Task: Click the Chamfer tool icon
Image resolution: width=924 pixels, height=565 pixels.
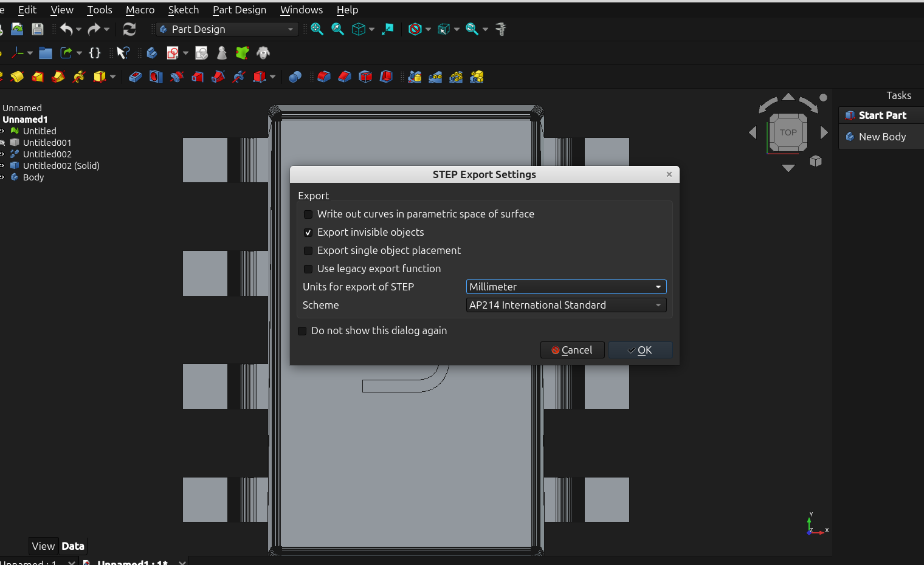Action: coord(345,77)
